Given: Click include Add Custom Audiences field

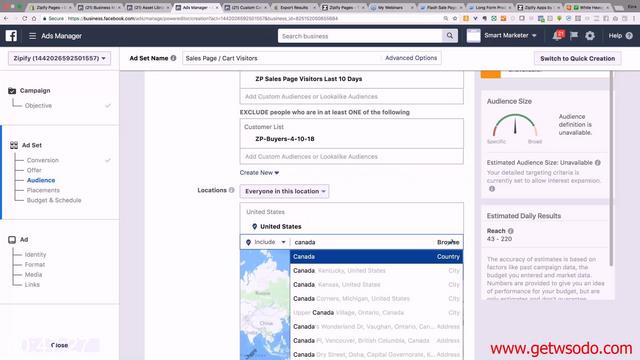Looking at the screenshot, I should 352,96.
